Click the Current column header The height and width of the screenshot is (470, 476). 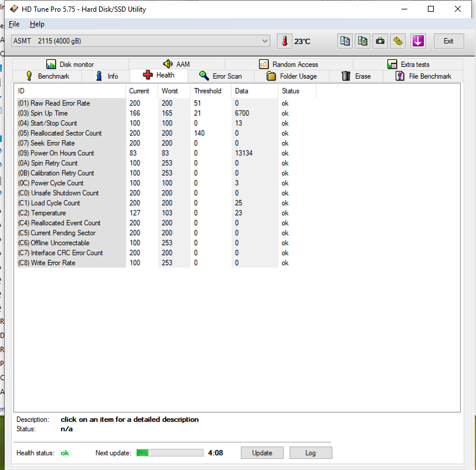tap(142, 91)
